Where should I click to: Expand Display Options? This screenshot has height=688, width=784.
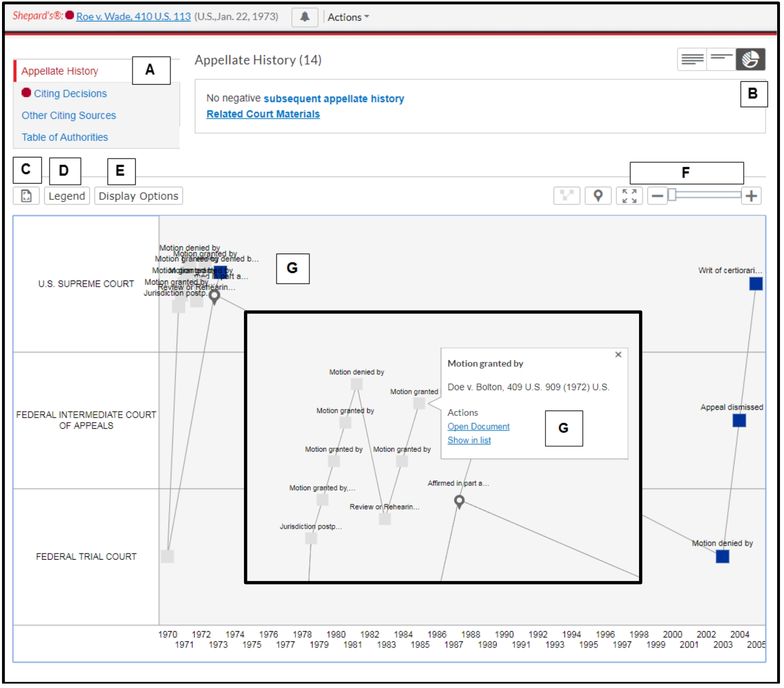(x=138, y=196)
